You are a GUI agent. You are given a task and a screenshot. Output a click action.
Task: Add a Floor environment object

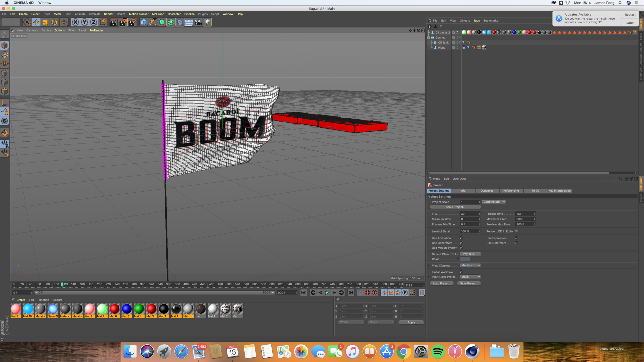click(x=189, y=22)
